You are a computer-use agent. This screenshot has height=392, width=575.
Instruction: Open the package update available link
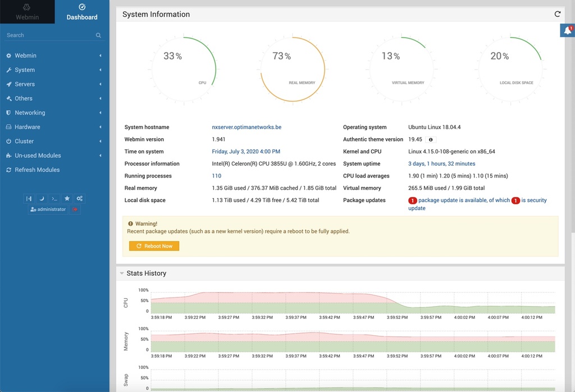(x=464, y=200)
